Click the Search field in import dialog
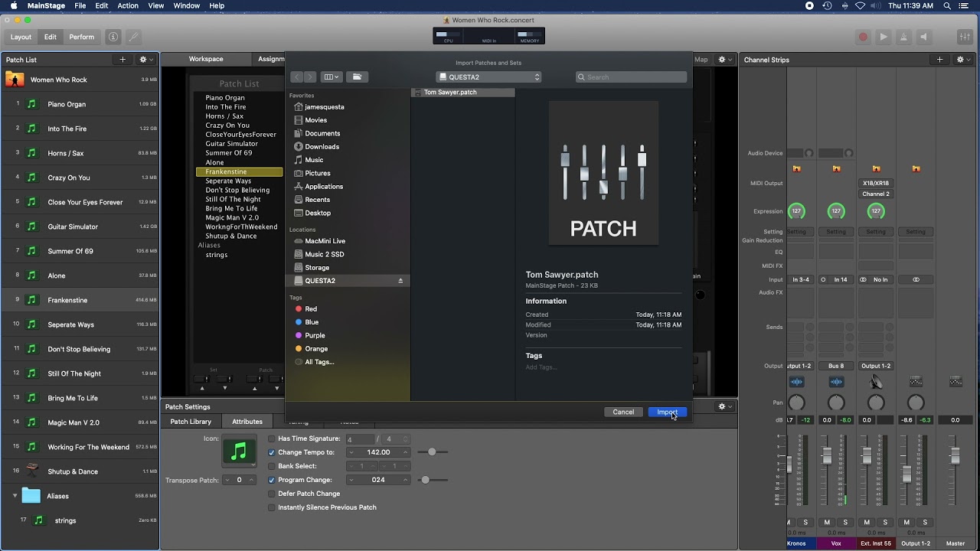 coord(632,77)
